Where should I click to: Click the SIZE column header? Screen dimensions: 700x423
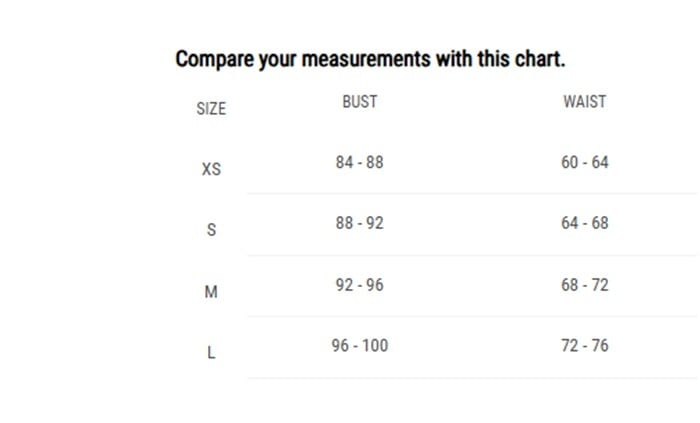[211, 108]
